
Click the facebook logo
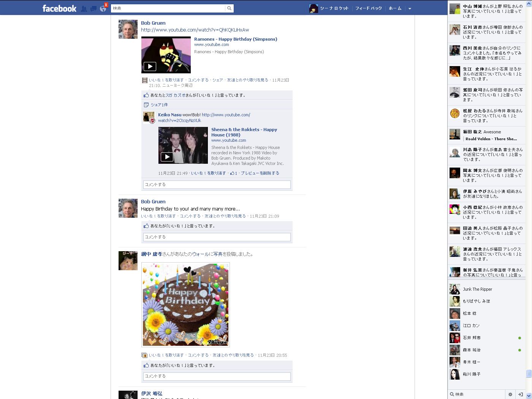[x=59, y=8]
